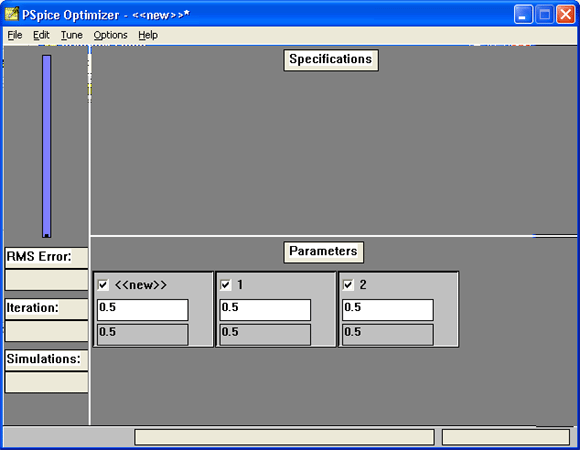Click the small right status bar field
Viewport: 580px width, 450px height.
point(506,437)
